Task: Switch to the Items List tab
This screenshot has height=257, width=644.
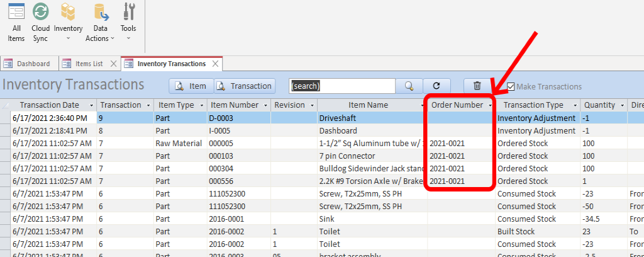Action: tap(89, 64)
